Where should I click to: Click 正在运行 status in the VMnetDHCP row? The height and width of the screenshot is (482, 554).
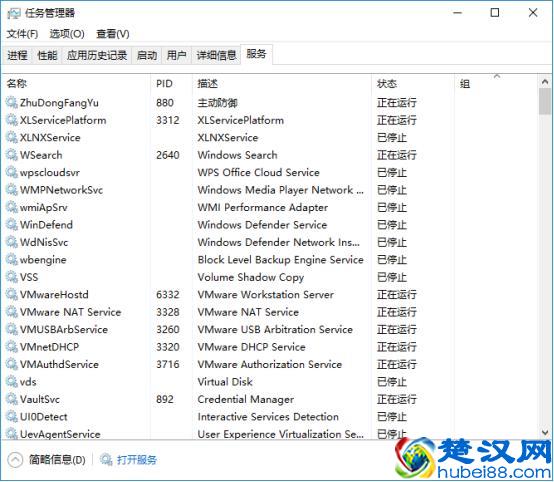397,347
